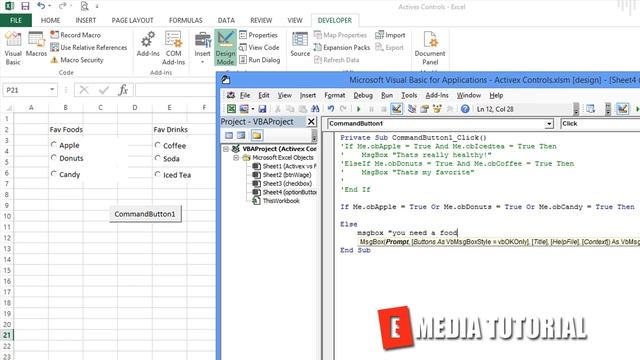
Task: Click View Microsoft Excel icon in VBA toolbar
Action: 231,109
